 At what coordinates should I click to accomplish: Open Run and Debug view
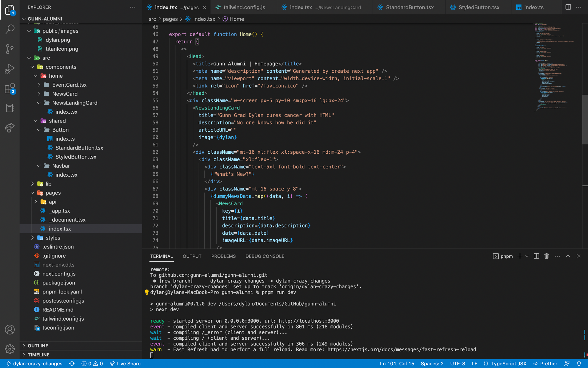(x=10, y=69)
